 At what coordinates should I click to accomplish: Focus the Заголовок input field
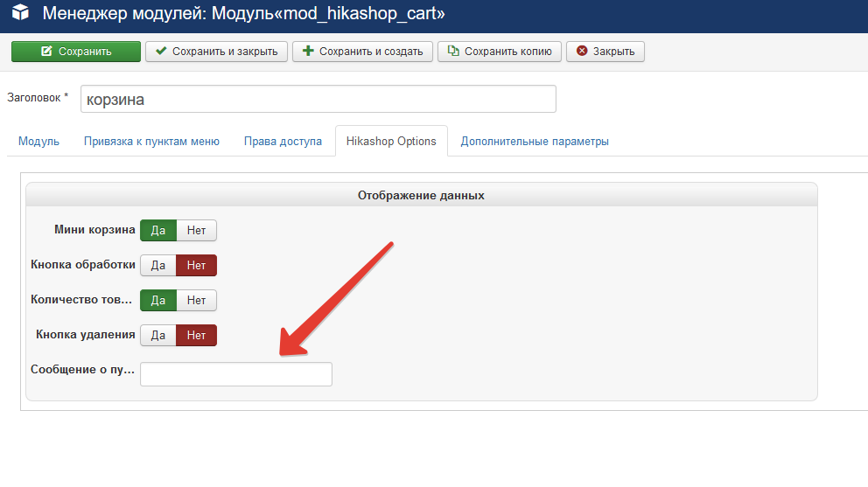pos(318,99)
